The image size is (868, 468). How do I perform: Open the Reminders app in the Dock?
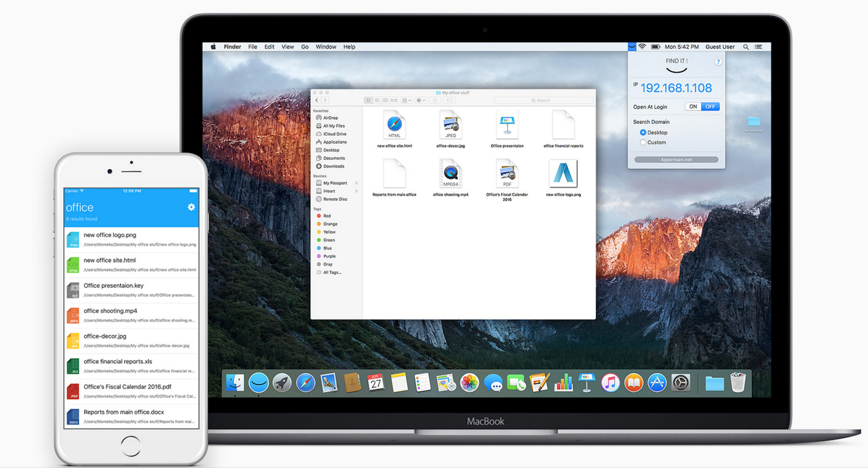pyautogui.click(x=422, y=383)
